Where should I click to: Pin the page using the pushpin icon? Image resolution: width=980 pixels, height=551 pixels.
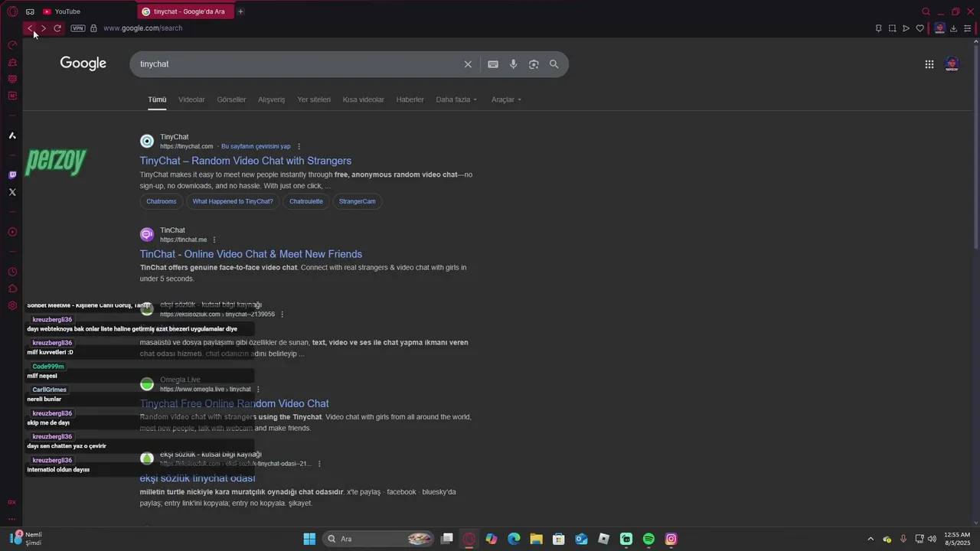point(878,28)
